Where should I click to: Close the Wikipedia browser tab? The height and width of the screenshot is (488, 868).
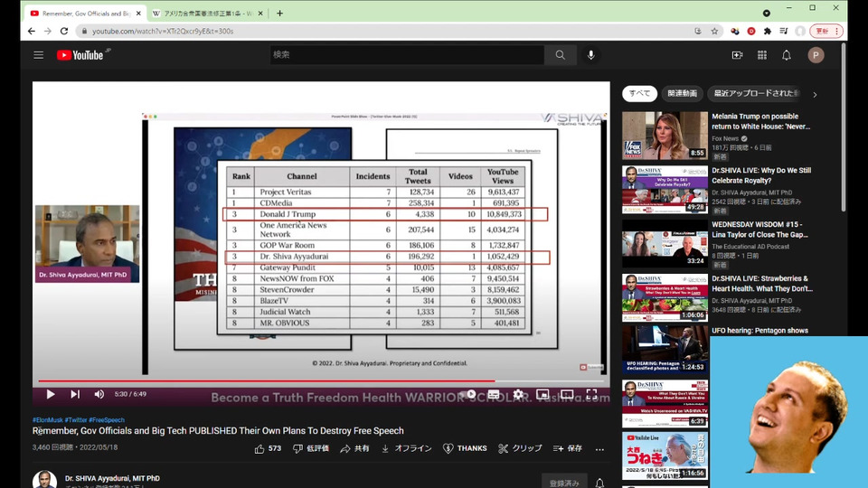tap(260, 14)
